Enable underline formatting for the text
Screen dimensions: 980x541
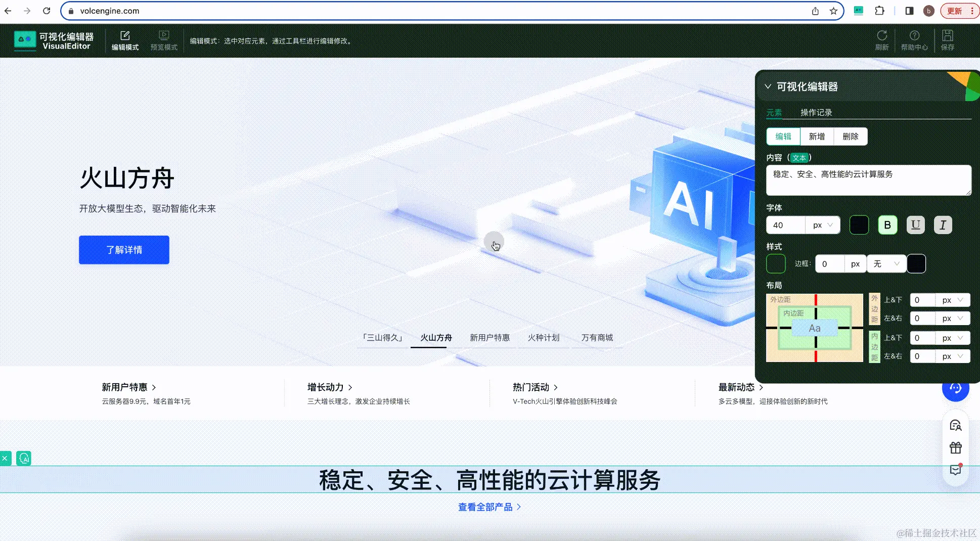coord(915,225)
